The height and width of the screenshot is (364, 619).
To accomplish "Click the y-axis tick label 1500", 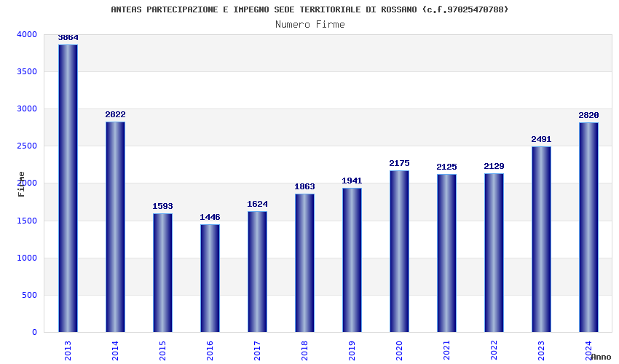I will click(x=27, y=221).
